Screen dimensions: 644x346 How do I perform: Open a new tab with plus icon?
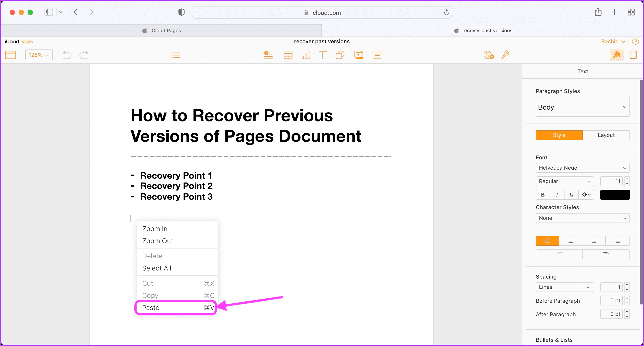click(614, 12)
